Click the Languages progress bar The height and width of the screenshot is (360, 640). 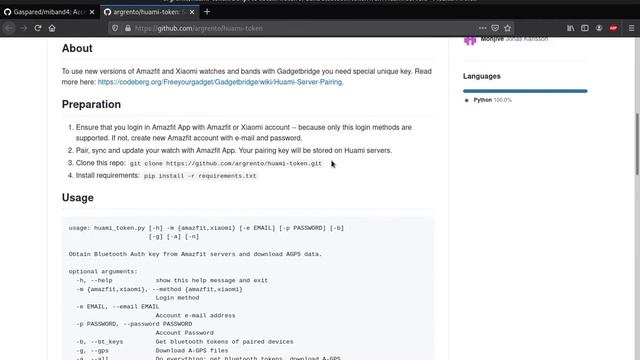(x=525, y=91)
